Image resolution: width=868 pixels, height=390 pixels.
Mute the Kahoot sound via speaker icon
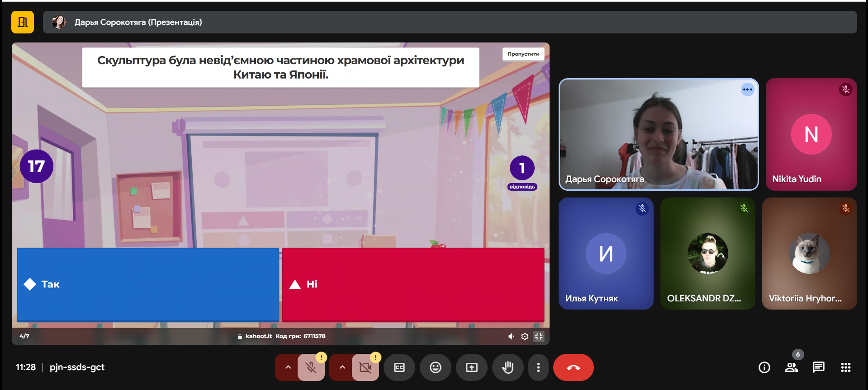coord(511,336)
